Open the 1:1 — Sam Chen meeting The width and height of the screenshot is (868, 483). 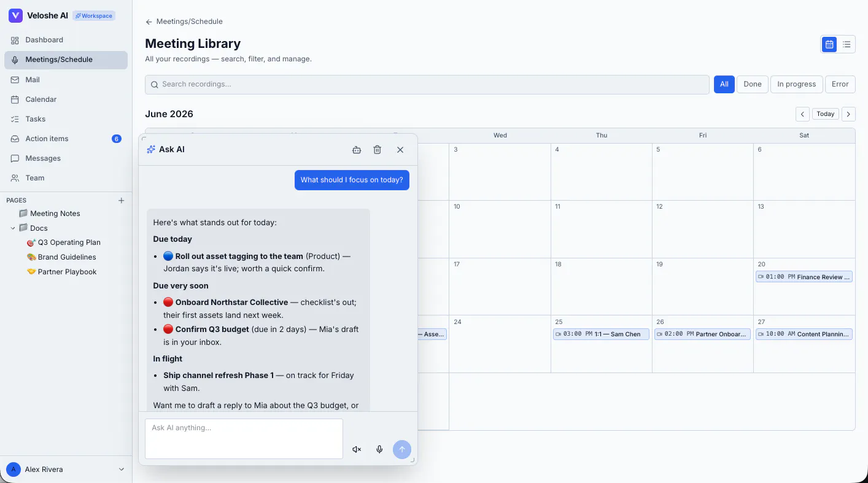click(x=601, y=334)
